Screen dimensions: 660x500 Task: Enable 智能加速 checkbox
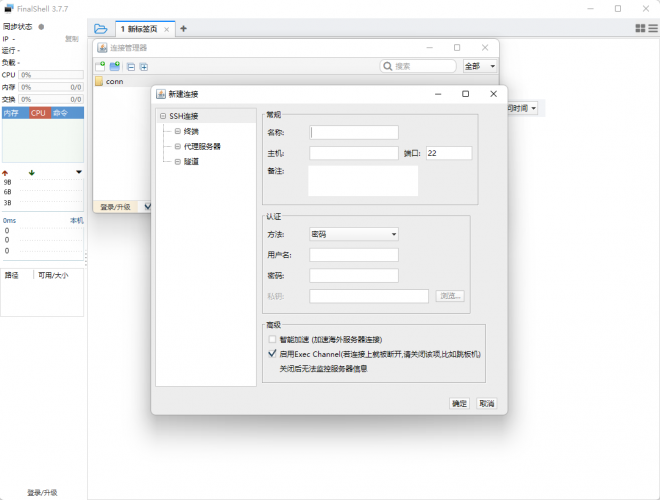pyautogui.click(x=272, y=339)
